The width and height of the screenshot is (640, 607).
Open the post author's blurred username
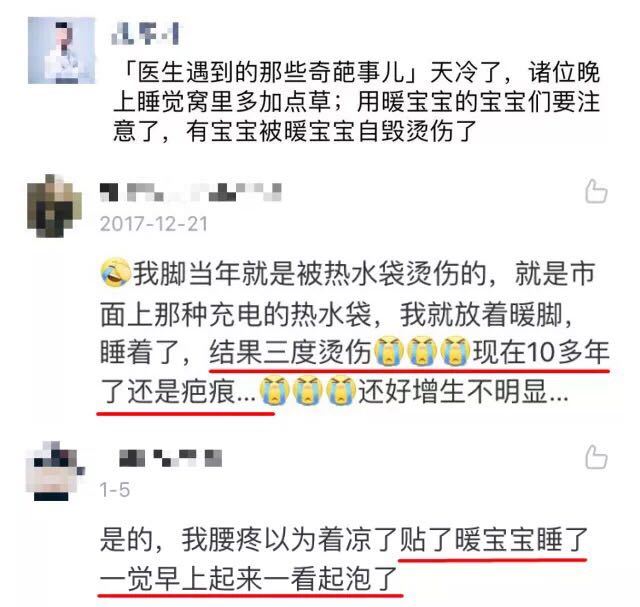pyautogui.click(x=145, y=34)
